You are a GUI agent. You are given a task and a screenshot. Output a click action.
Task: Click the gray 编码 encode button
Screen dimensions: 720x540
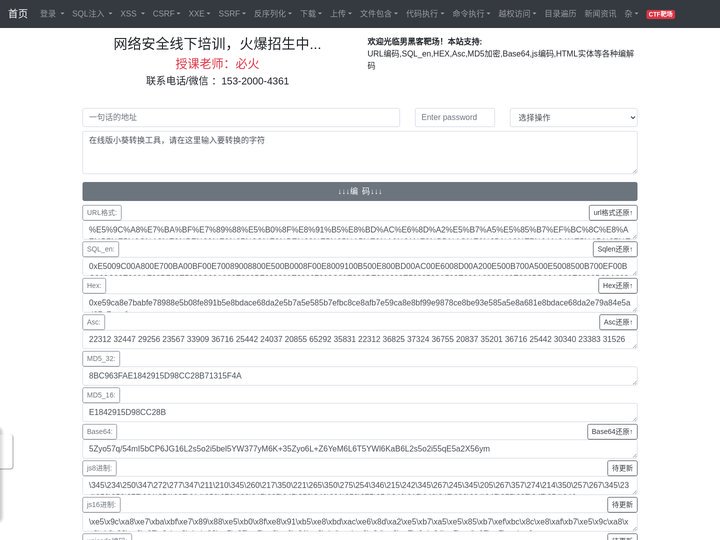360,191
